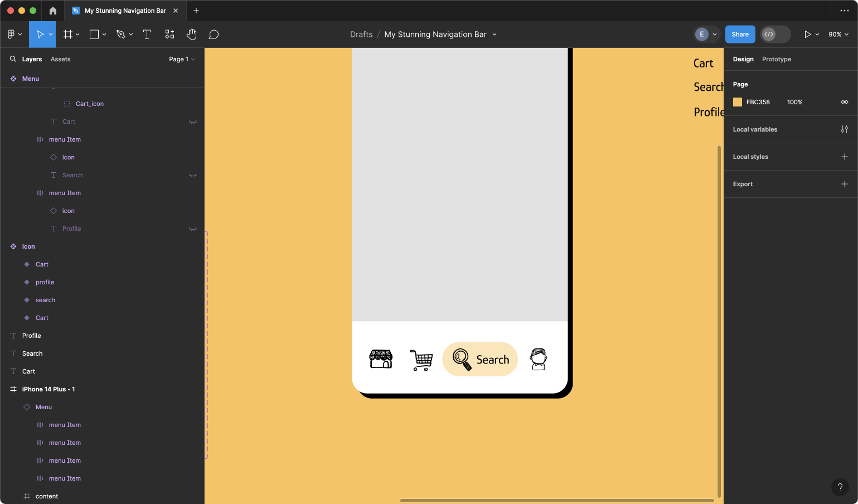Select the Text tool
858x504 pixels.
(x=147, y=35)
